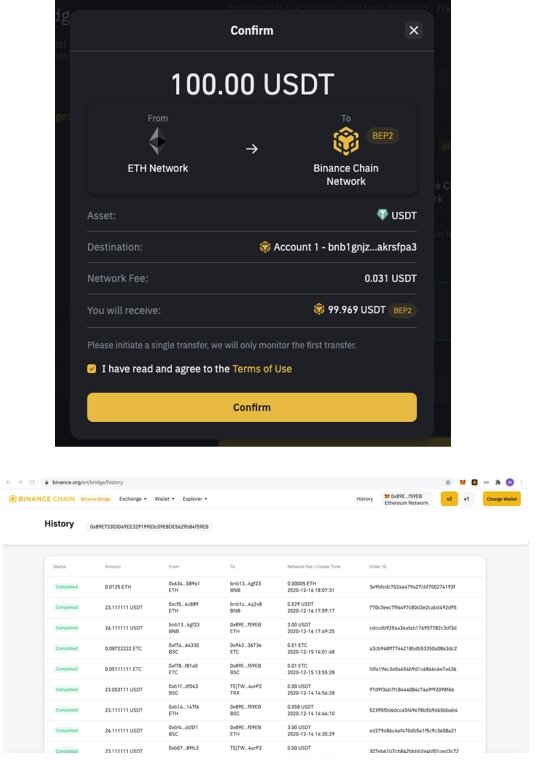Open the History menu item

click(x=364, y=499)
